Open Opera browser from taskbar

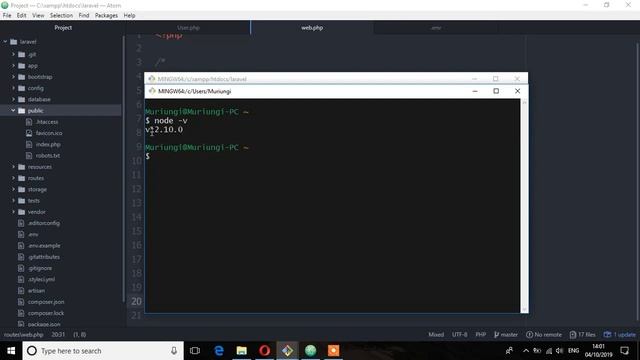(x=264, y=351)
